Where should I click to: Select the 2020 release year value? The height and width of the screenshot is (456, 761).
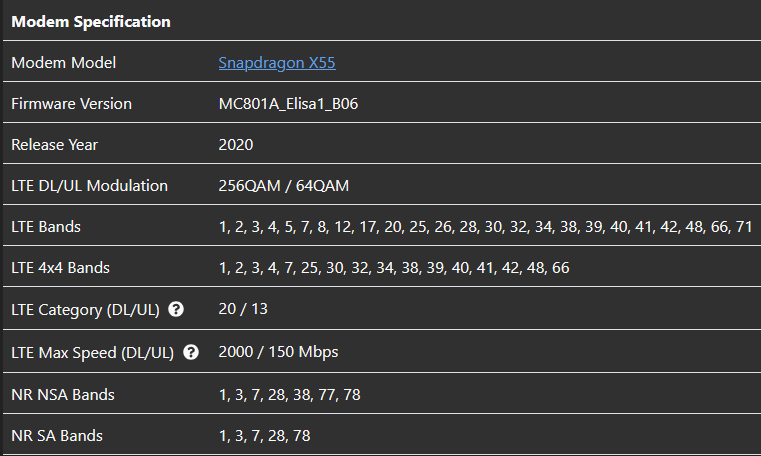point(236,145)
